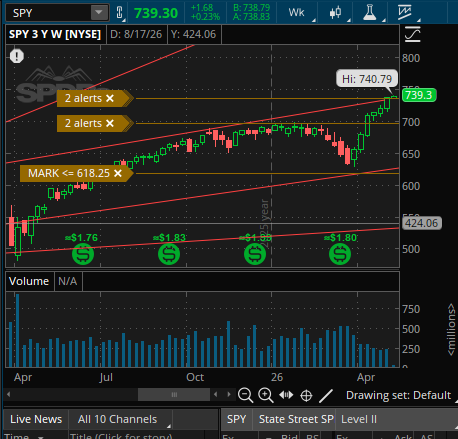Click the 424.06 cursor price label
The height and width of the screenshot is (439, 458).
[x=422, y=223]
